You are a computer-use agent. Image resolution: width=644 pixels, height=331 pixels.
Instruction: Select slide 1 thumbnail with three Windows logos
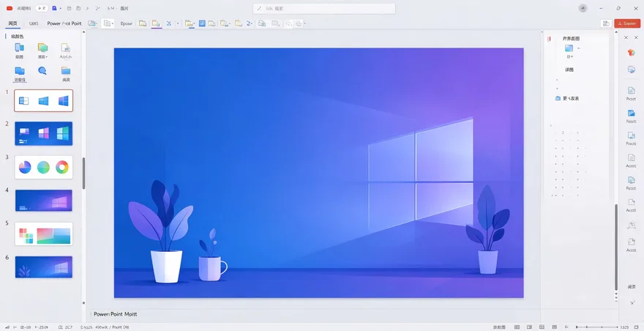point(43,100)
